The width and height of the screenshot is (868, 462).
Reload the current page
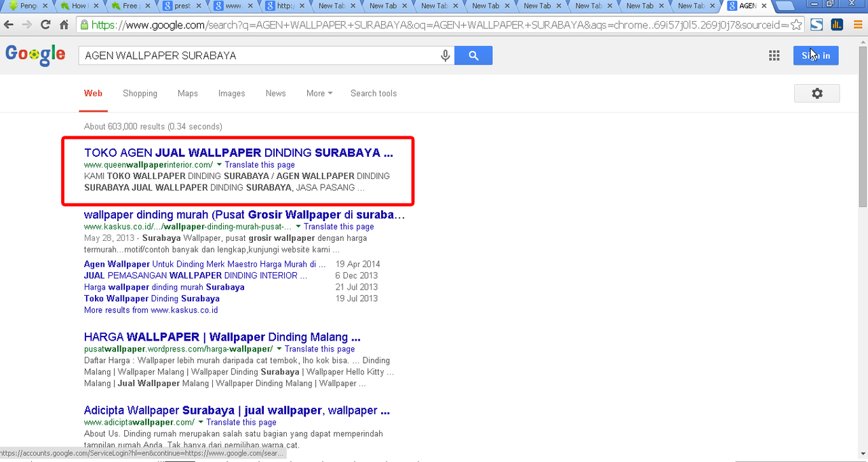pyautogui.click(x=45, y=25)
